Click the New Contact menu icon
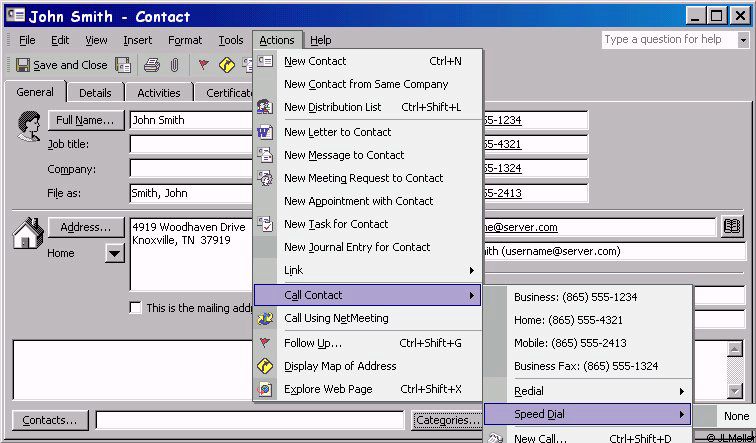 (x=265, y=61)
